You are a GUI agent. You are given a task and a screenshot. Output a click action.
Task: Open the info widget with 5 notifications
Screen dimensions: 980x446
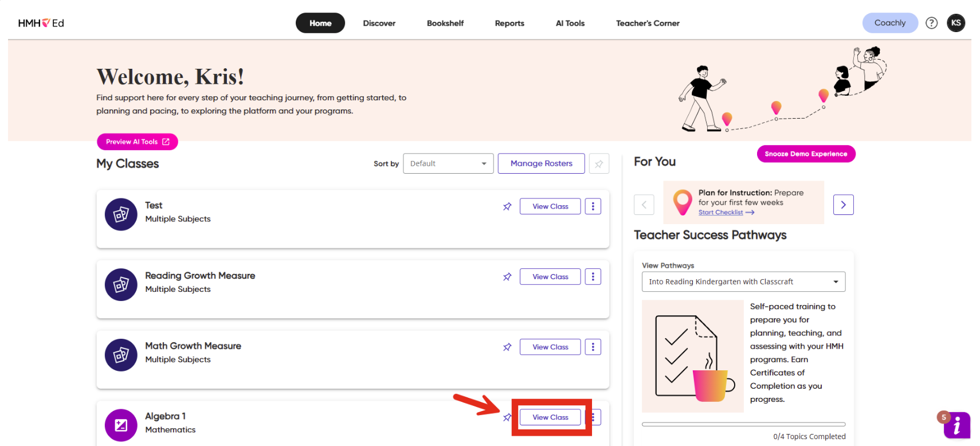957,425
